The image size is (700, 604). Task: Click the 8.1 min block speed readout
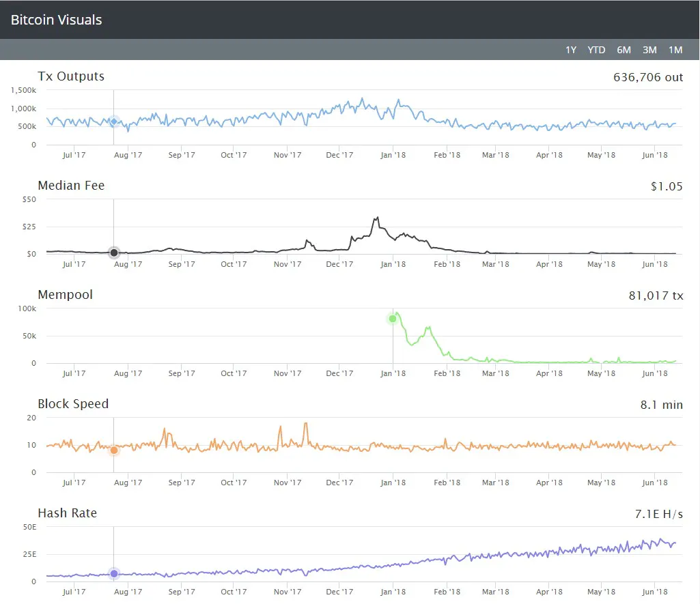tap(662, 405)
